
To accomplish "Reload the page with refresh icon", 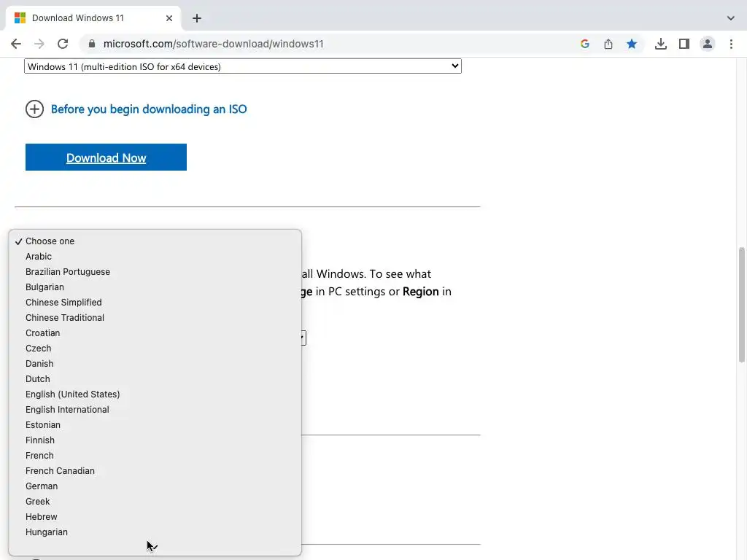I will pos(63,44).
